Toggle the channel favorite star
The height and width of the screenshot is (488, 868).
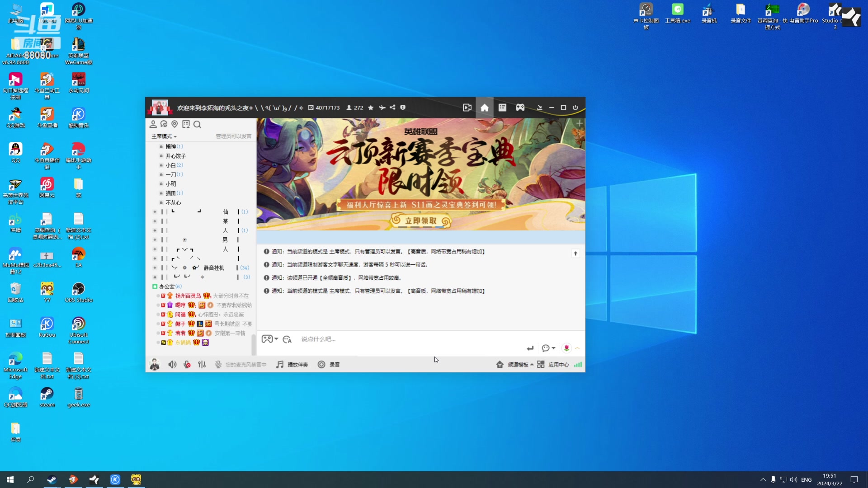(x=371, y=108)
